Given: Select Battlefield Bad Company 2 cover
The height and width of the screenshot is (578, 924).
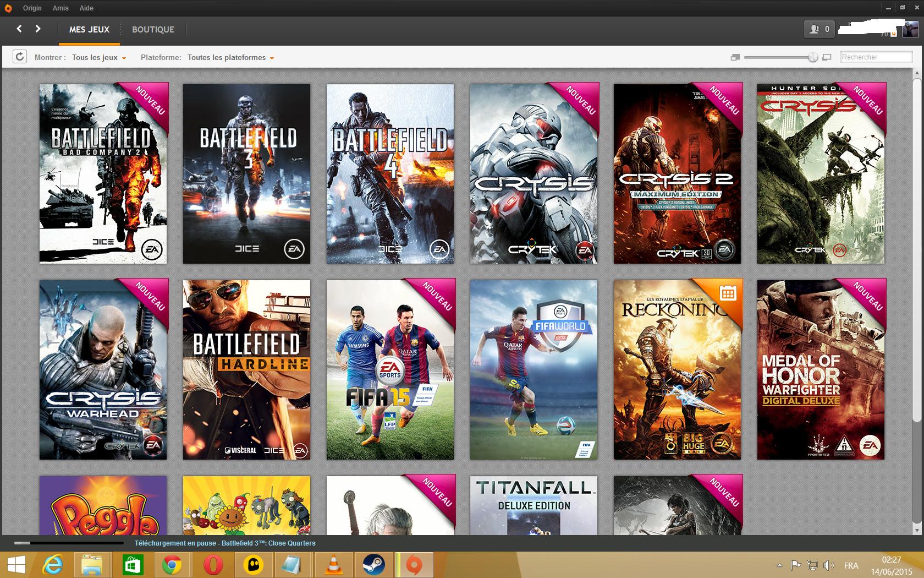Looking at the screenshot, I should [x=103, y=173].
